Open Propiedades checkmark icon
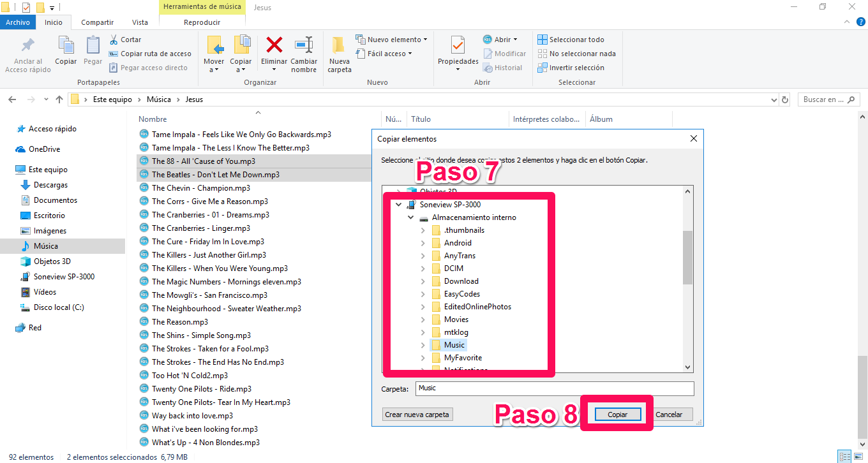 (x=458, y=45)
